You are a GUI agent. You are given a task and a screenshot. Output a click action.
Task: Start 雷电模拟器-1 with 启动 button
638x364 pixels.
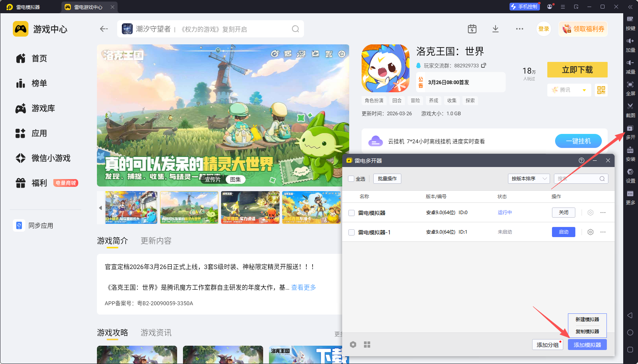[563, 232]
